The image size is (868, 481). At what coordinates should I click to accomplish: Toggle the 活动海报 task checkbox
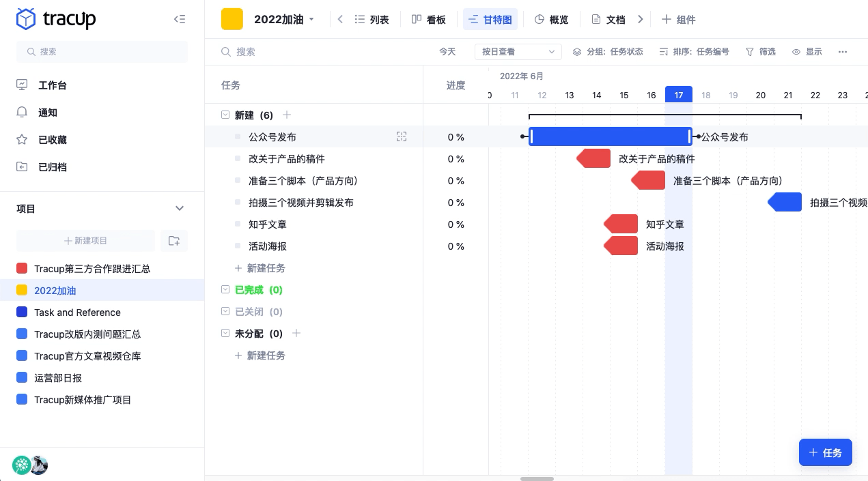(x=238, y=246)
